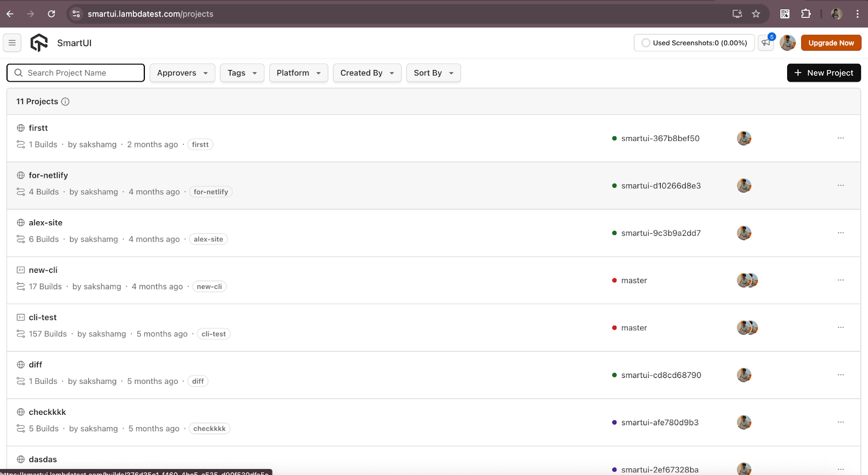Click build name smartui-cd8cd68790
Screen dimensions: 868x475
[x=661, y=375]
